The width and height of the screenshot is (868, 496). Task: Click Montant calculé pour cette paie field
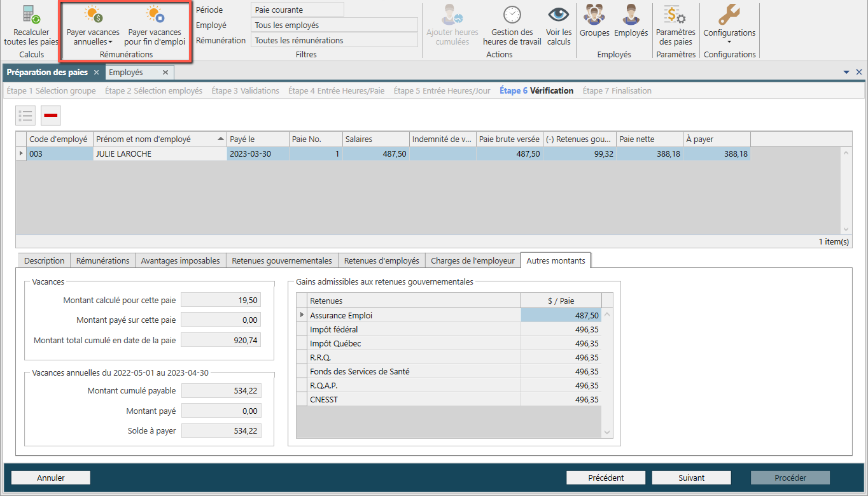pos(220,301)
